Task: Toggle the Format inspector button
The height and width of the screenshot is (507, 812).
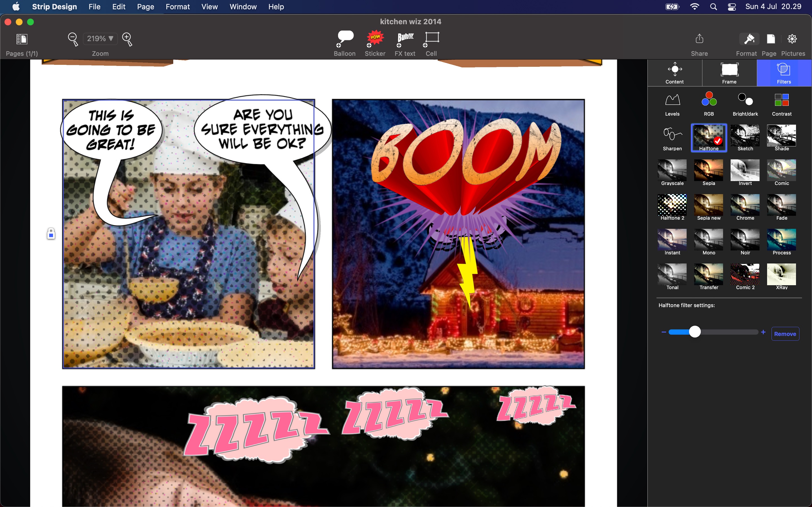Action: pyautogui.click(x=749, y=39)
